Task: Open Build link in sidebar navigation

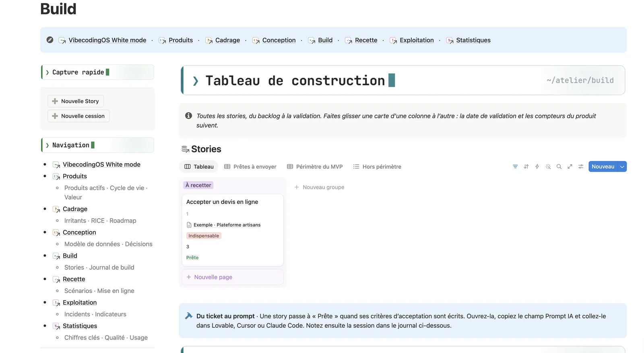Action: click(x=70, y=256)
